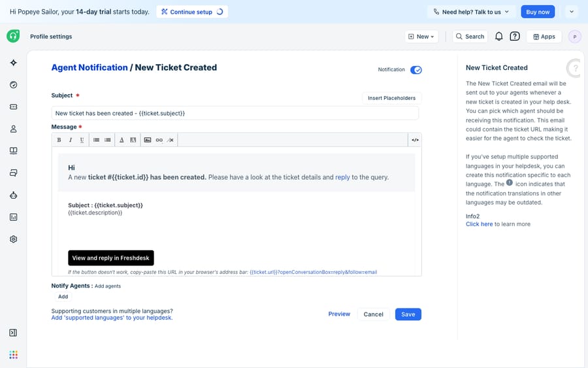Open the Analytics chart sidebar icon
This screenshot has width=588, height=368.
(x=14, y=217)
